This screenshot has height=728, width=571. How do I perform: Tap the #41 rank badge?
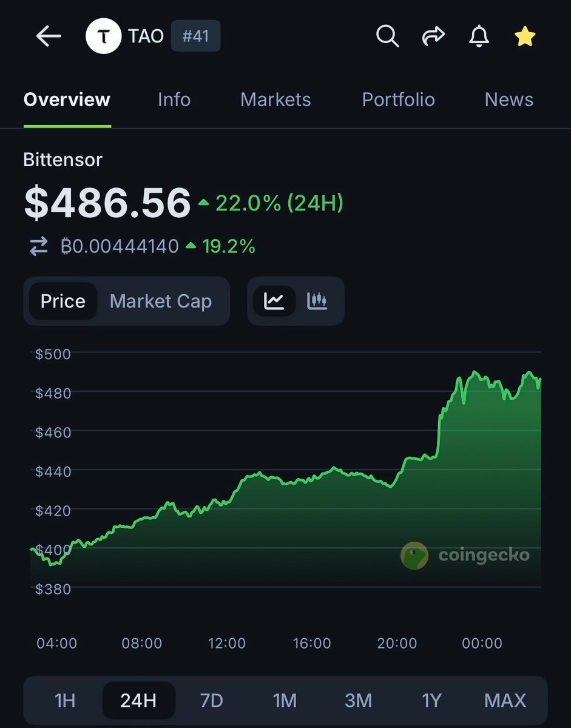pos(195,36)
